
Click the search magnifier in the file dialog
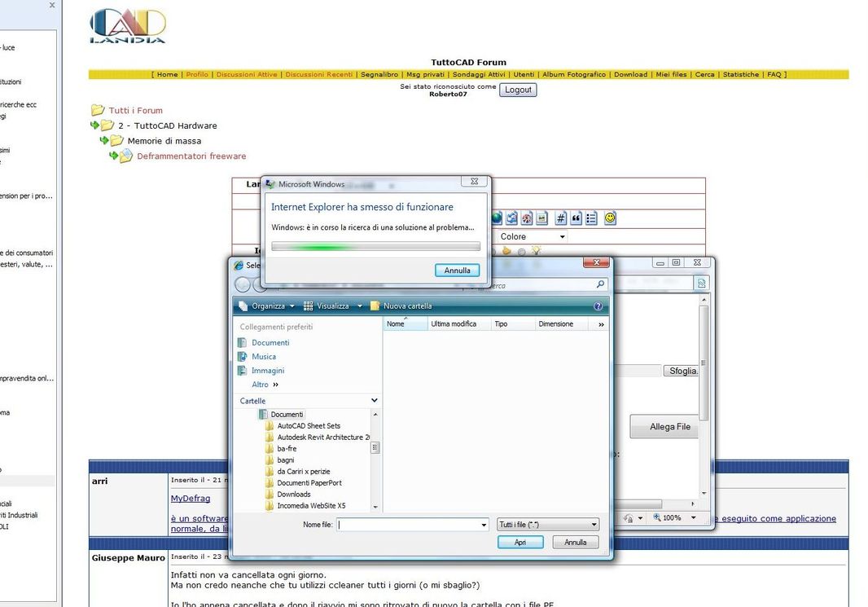tap(600, 284)
